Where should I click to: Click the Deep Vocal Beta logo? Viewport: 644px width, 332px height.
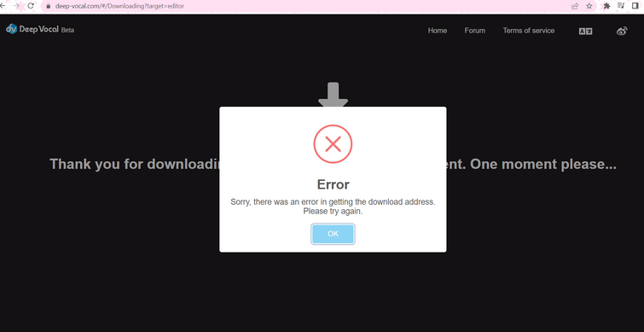40,29
